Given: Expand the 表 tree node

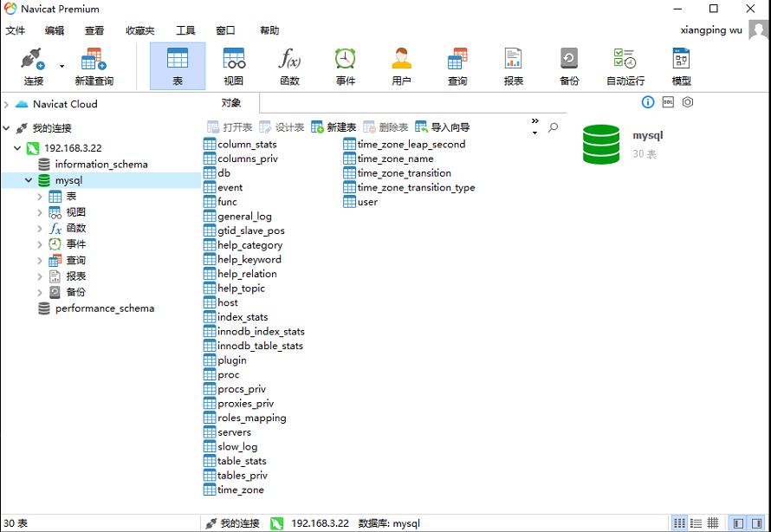Looking at the screenshot, I should coord(40,197).
